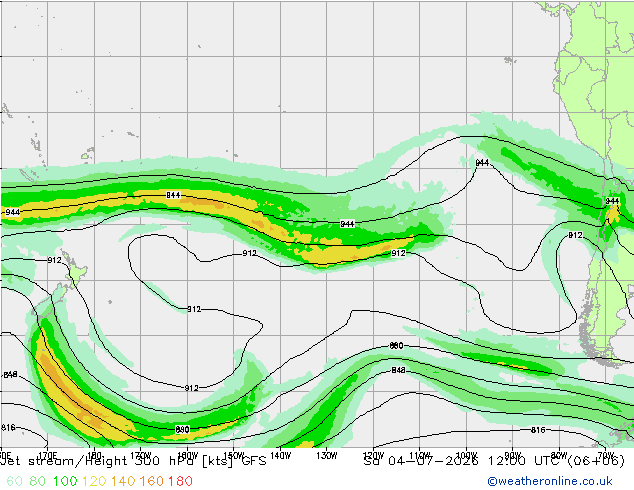Click the 816 contour label near 90W

(x=538, y=430)
